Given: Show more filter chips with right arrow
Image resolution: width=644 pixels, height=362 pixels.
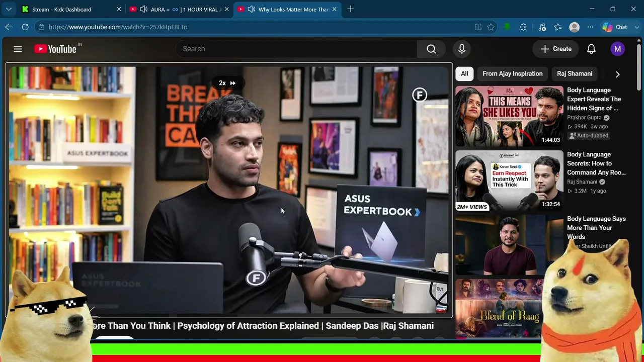Looking at the screenshot, I should tap(617, 74).
